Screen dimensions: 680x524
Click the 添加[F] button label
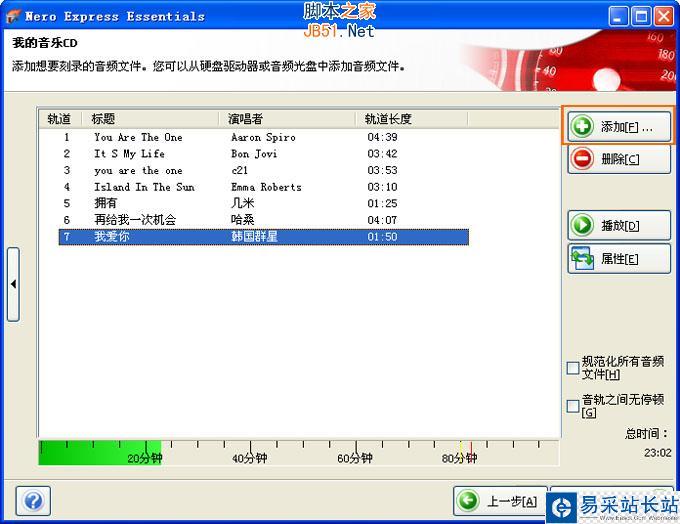[627, 127]
